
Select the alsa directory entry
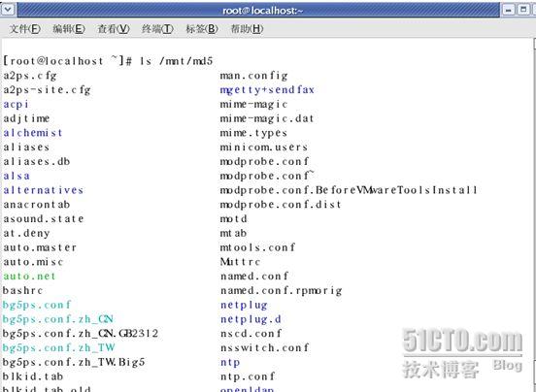click(x=17, y=176)
